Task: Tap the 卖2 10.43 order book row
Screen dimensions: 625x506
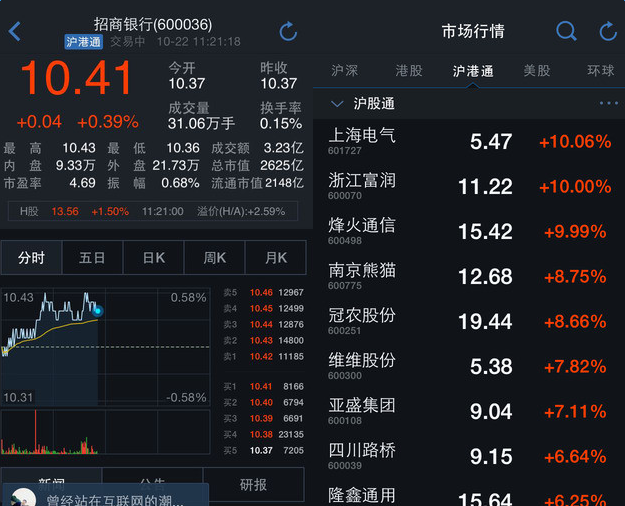Action: point(263,340)
